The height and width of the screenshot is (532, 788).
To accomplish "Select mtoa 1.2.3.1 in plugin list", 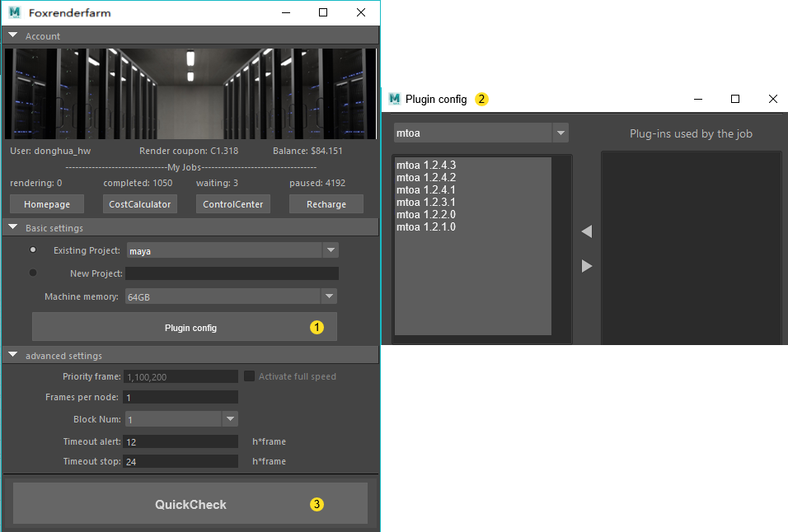I will click(x=425, y=203).
